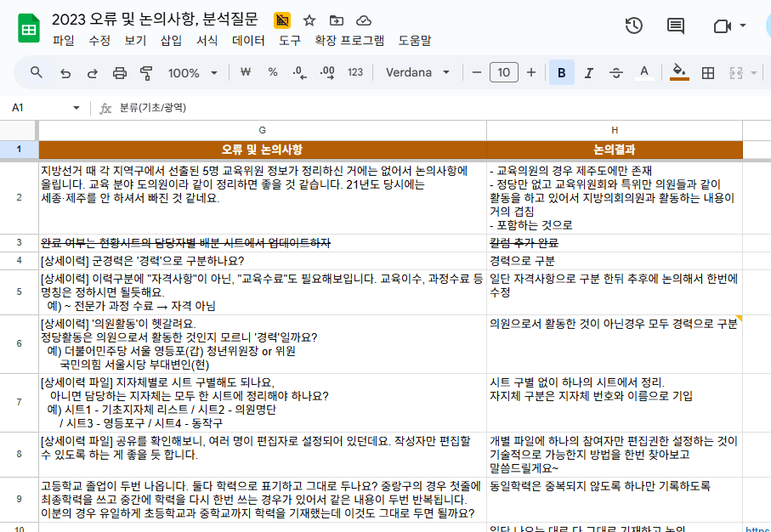
Task: Click the print icon in toolbar
Action: coord(119,73)
